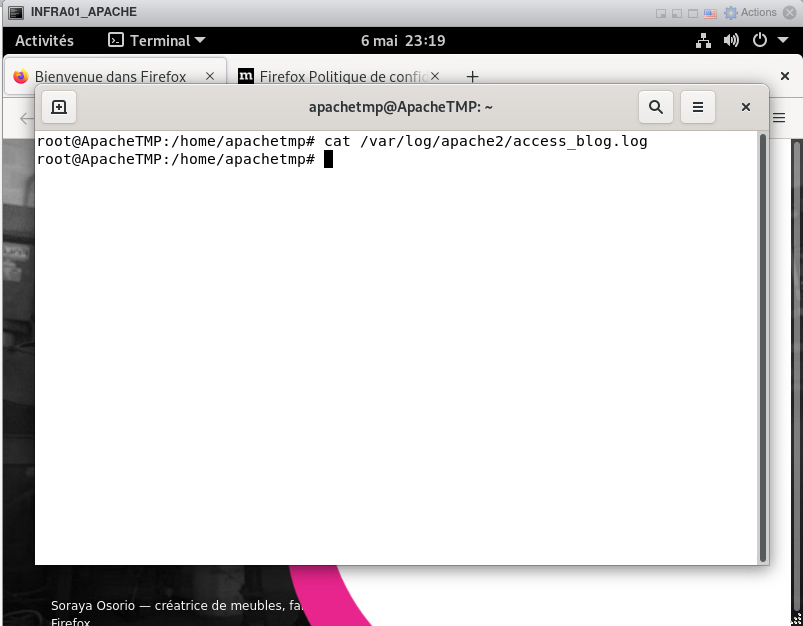The height and width of the screenshot is (626, 803).
Task: Click the volume speaker icon
Action: [731, 41]
